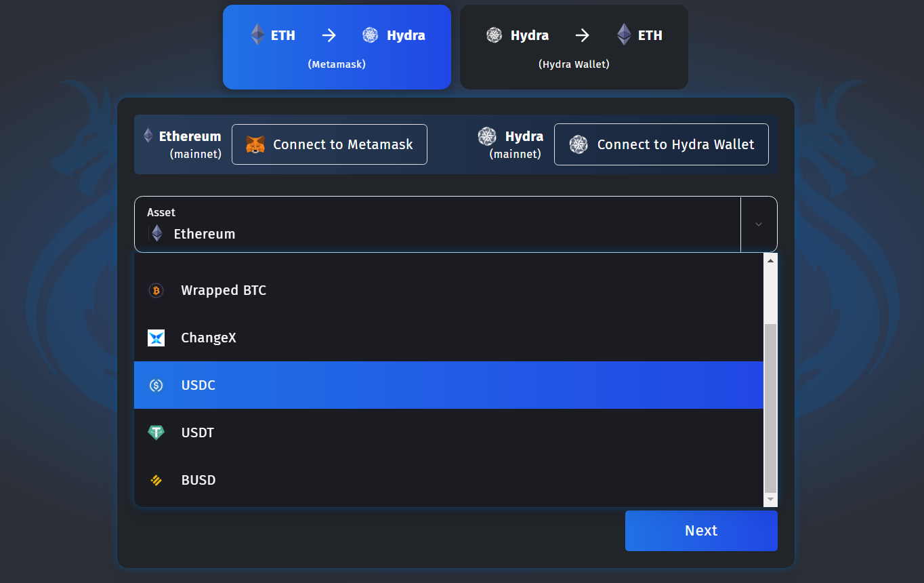Click the Wrapped BTC bitcoin icon

(156, 291)
